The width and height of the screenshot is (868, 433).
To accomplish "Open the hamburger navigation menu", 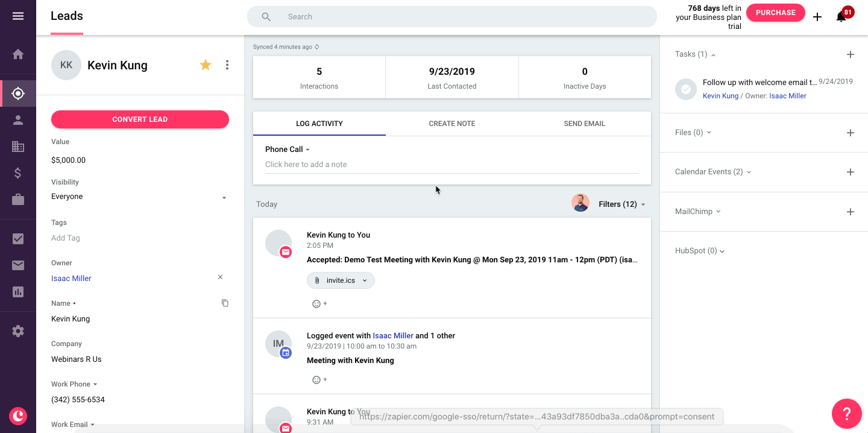I will tap(18, 16).
